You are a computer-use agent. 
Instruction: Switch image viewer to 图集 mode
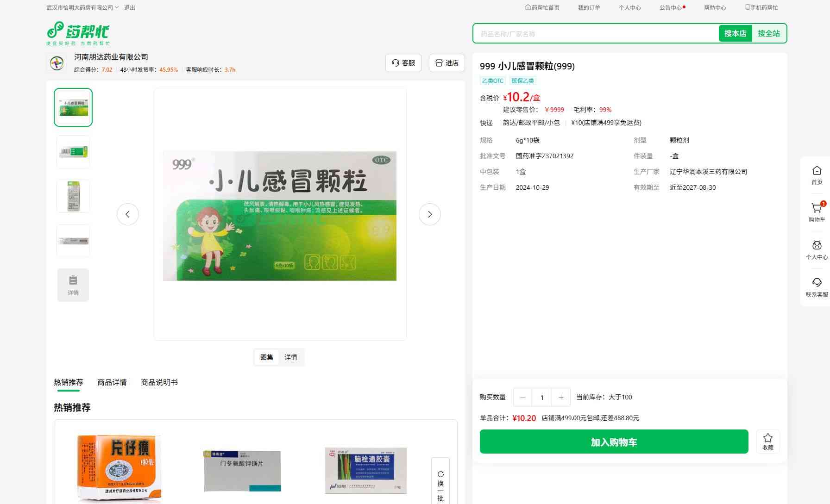point(266,357)
